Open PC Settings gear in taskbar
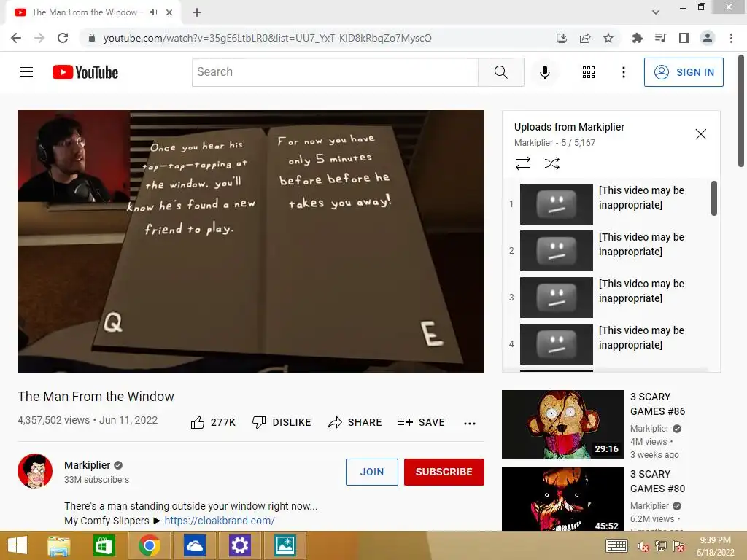Image resolution: width=747 pixels, height=560 pixels. [239, 545]
